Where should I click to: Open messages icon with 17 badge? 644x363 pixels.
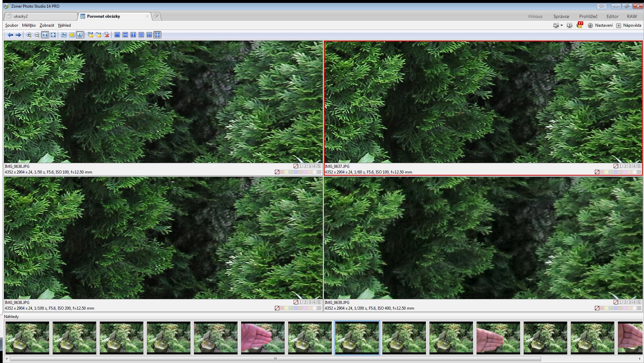[580, 25]
